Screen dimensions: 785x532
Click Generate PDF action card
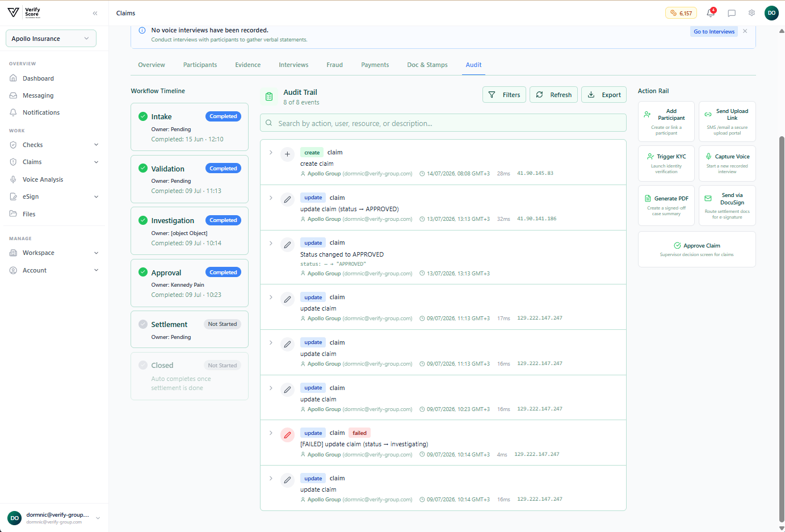point(666,205)
